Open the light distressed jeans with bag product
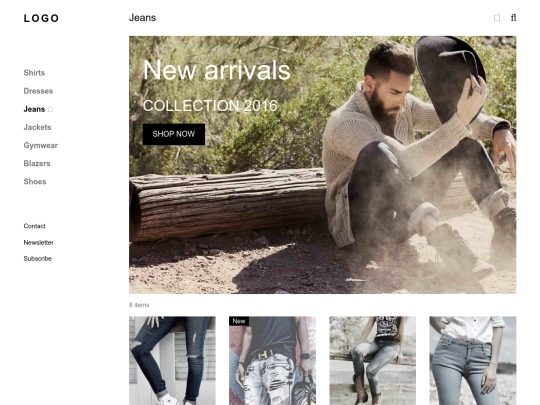 coord(272,361)
